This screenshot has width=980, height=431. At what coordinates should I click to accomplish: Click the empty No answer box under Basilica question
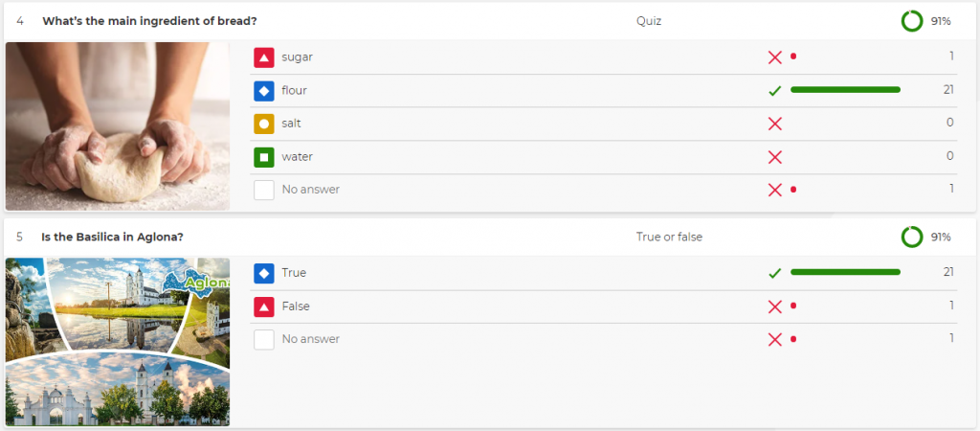264,339
